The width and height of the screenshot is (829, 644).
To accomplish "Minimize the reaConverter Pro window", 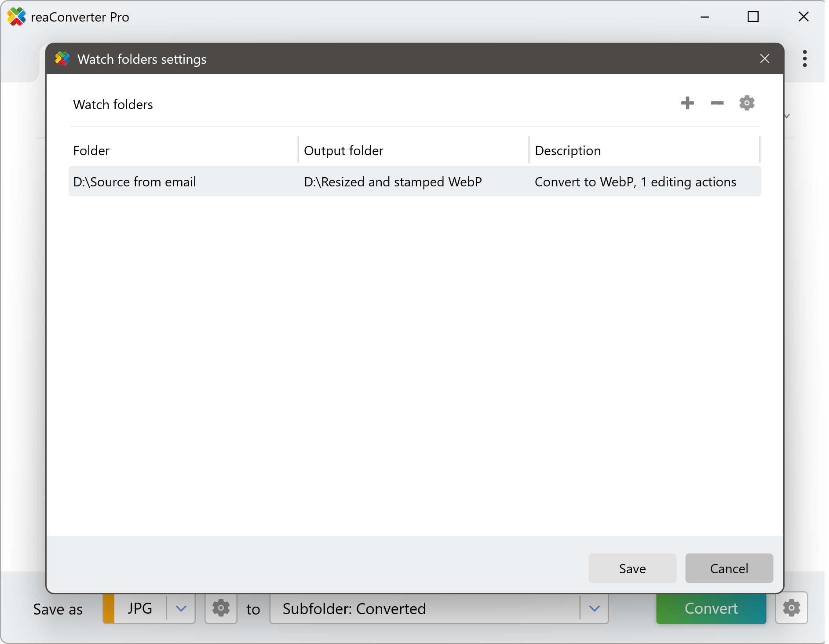I will pos(705,17).
